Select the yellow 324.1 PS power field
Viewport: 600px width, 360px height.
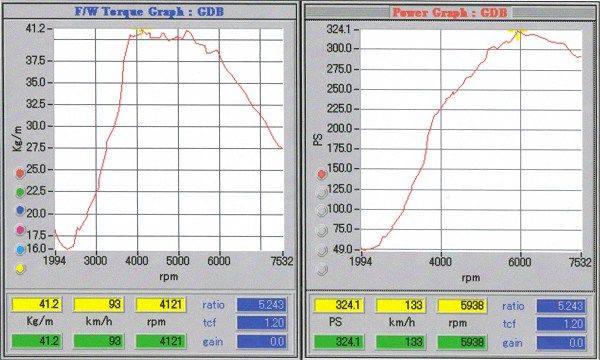coord(339,305)
